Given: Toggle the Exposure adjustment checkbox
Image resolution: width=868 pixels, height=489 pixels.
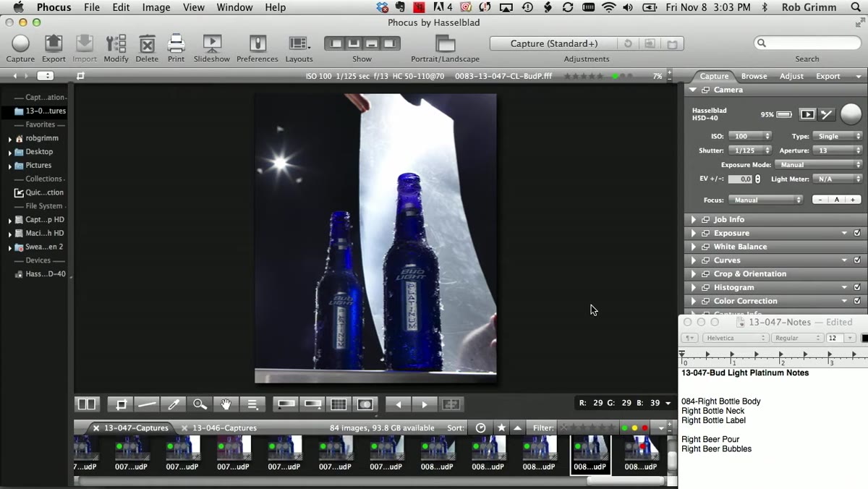Looking at the screenshot, I should (x=857, y=233).
